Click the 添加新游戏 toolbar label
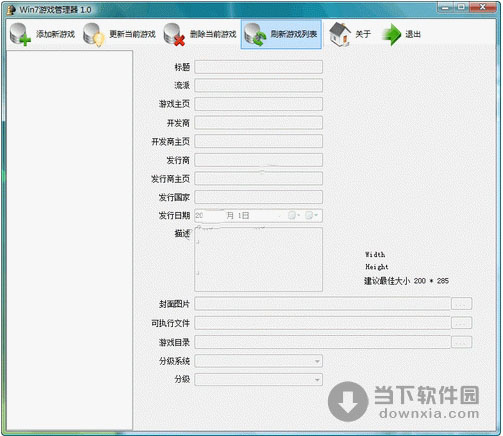The image size is (503, 436). pos(55,34)
